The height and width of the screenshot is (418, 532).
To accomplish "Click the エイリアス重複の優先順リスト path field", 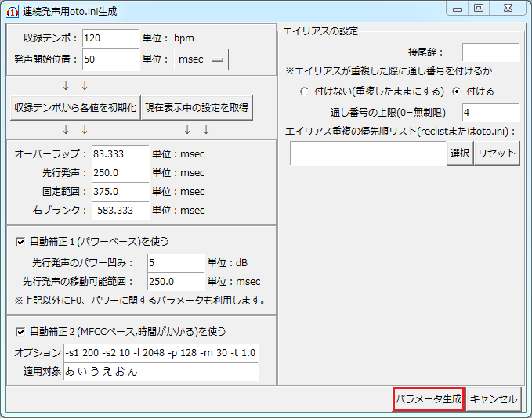I will [368, 153].
